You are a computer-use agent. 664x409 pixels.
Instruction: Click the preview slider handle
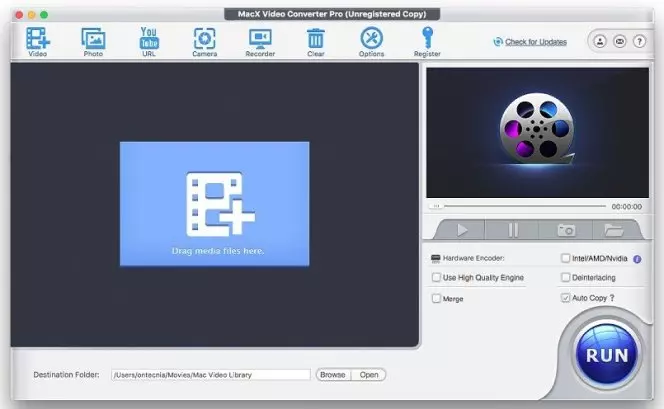tap(436, 206)
